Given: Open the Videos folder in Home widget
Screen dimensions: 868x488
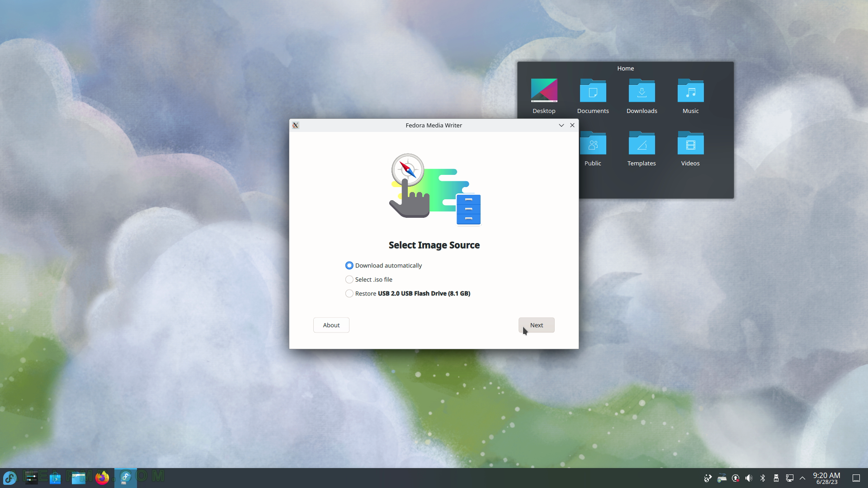Looking at the screenshot, I should pyautogui.click(x=690, y=149).
